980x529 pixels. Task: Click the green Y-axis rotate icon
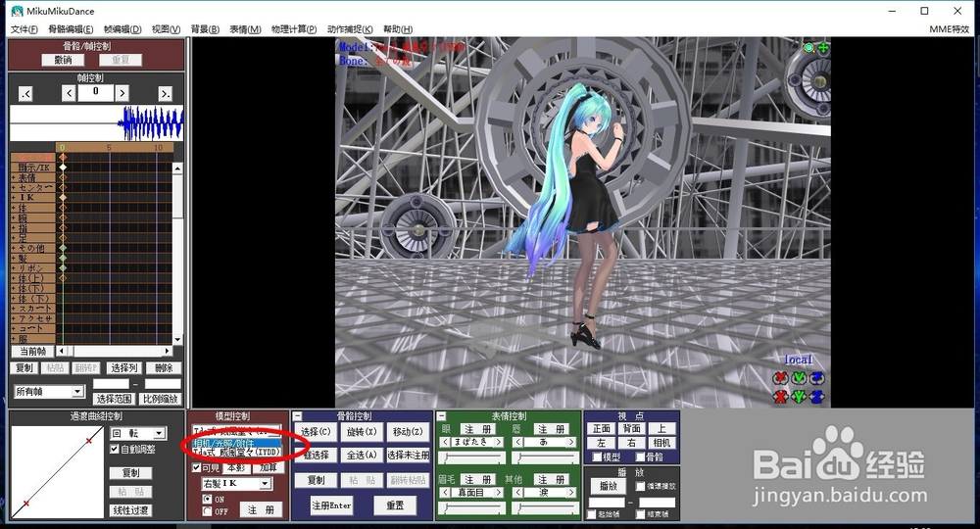pyautogui.click(x=799, y=378)
